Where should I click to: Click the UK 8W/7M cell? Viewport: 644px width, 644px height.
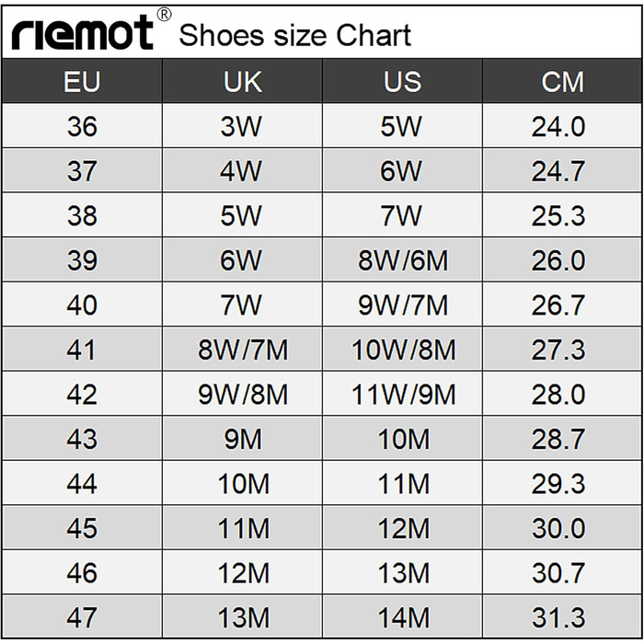tap(242, 350)
